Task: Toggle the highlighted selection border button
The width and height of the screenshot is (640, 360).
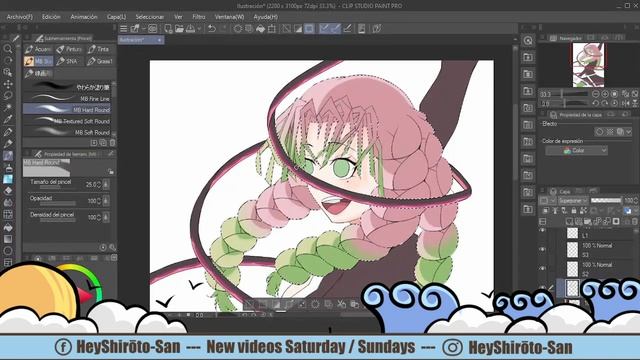Action: pyautogui.click(x=309, y=29)
